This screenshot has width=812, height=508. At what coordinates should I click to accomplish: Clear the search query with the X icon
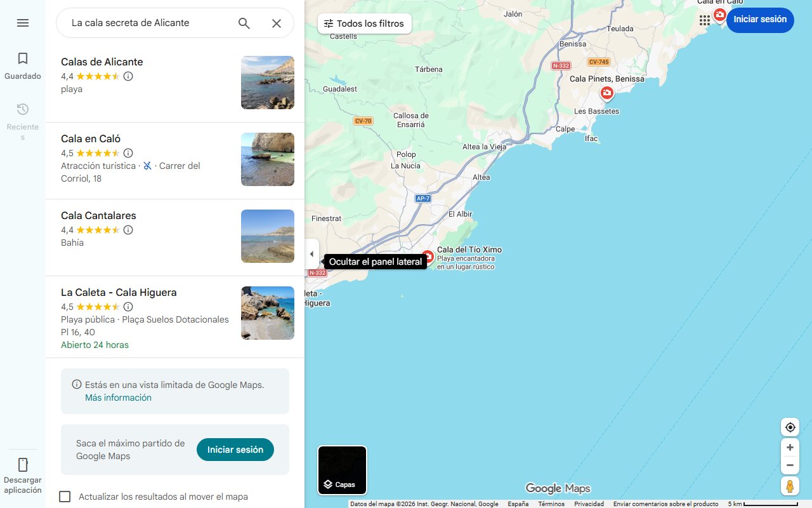[277, 23]
